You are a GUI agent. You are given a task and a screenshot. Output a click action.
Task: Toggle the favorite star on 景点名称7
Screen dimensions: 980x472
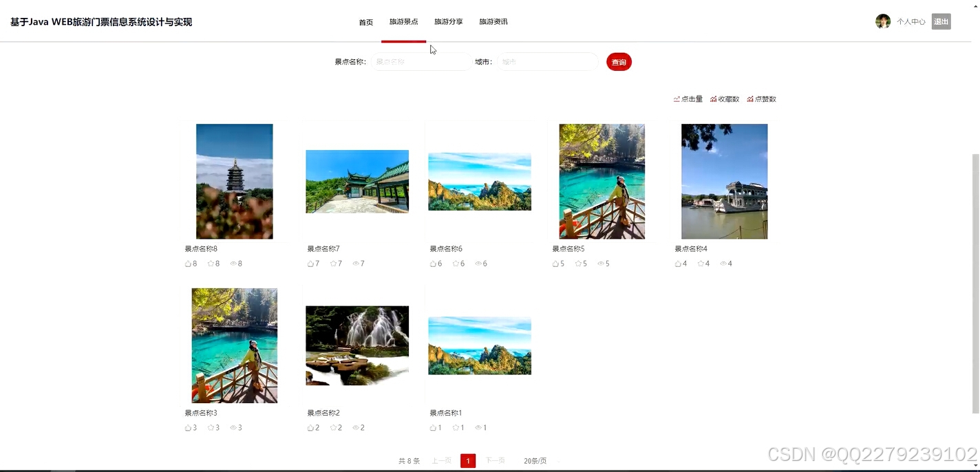(x=333, y=263)
